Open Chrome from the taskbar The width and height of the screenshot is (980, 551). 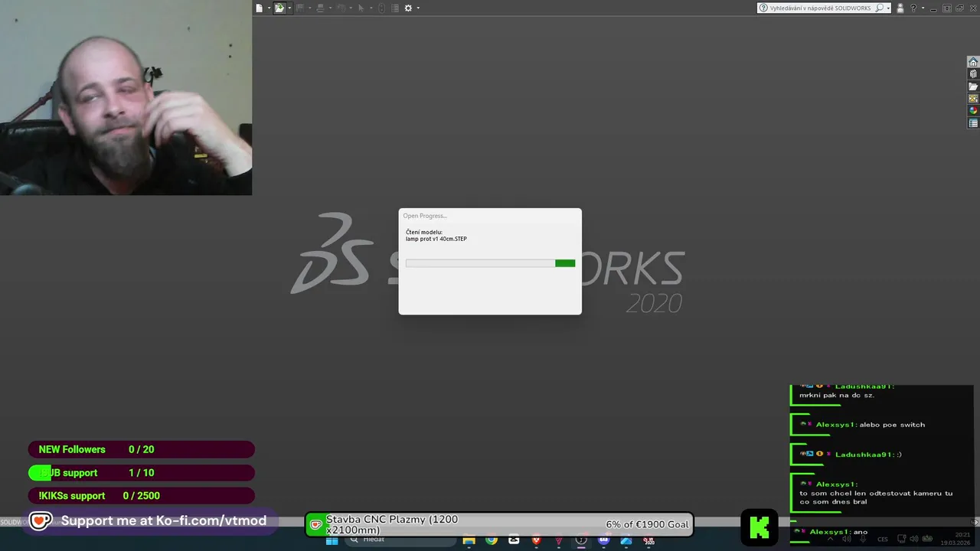point(491,540)
